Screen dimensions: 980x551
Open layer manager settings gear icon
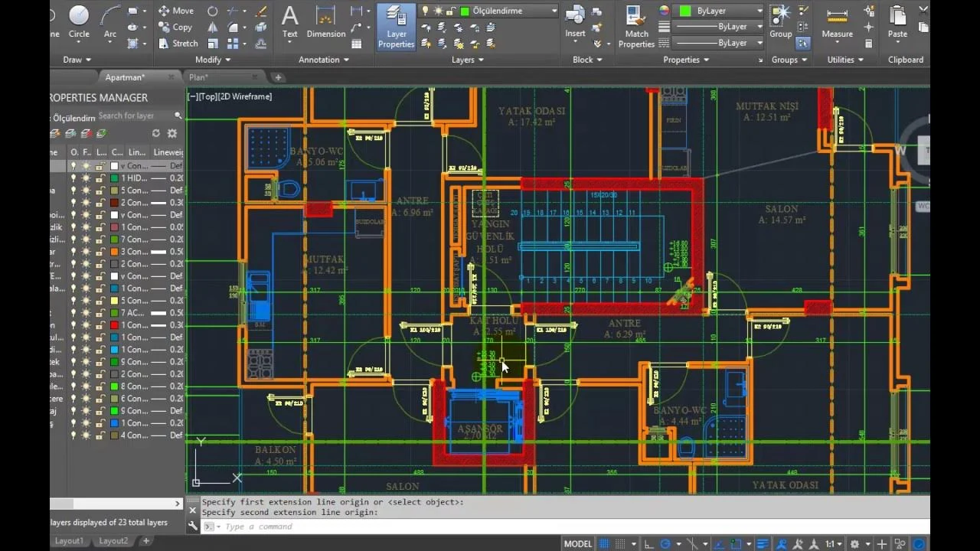coord(172,133)
